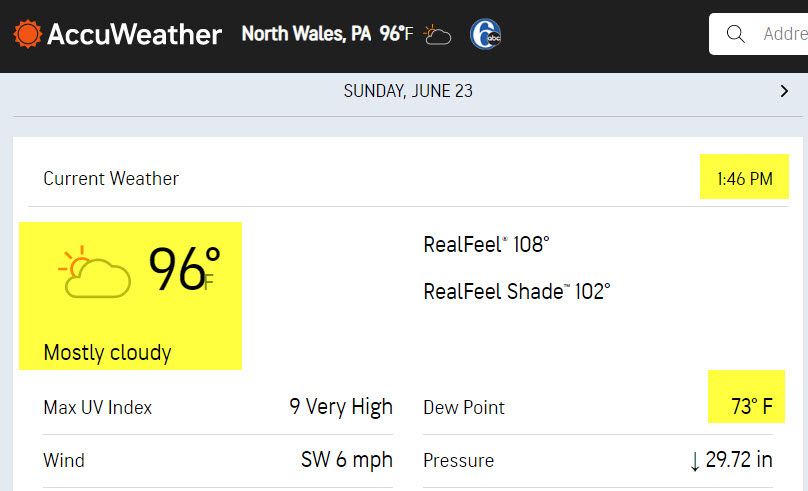Screen dimensions: 808x491
Task: Click the AccuWeather sun logo icon
Action: click(x=27, y=34)
